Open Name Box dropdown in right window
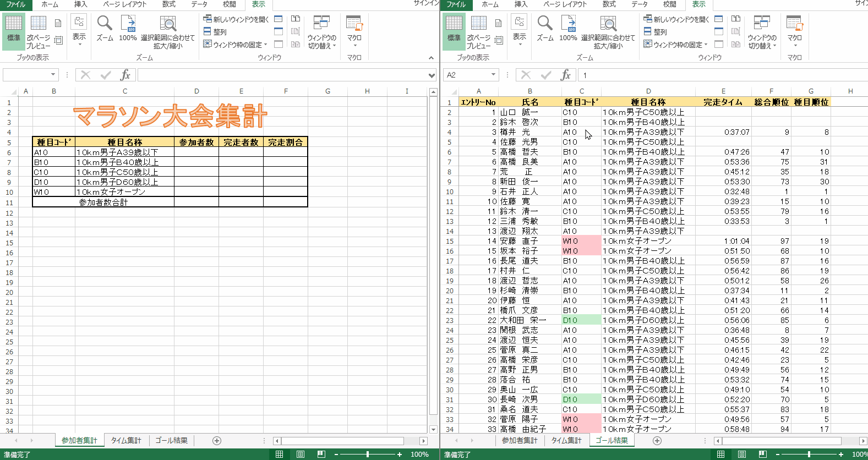This screenshot has width=868, height=460. click(493, 75)
